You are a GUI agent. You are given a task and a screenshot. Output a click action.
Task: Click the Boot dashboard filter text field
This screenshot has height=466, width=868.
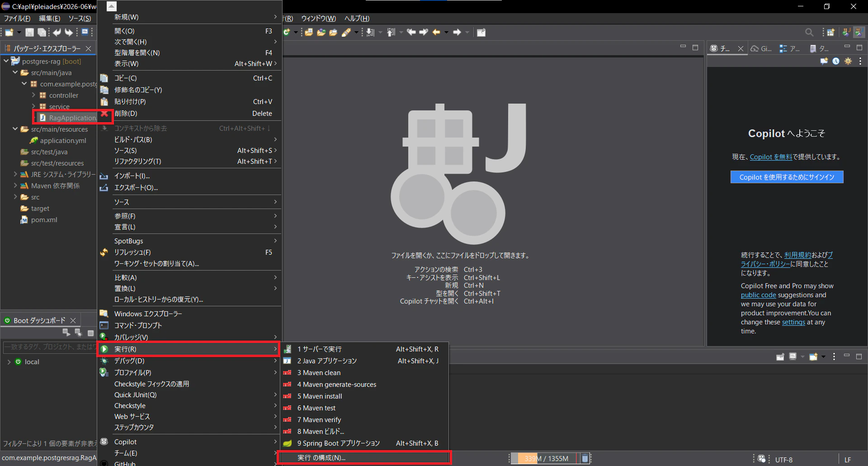50,347
